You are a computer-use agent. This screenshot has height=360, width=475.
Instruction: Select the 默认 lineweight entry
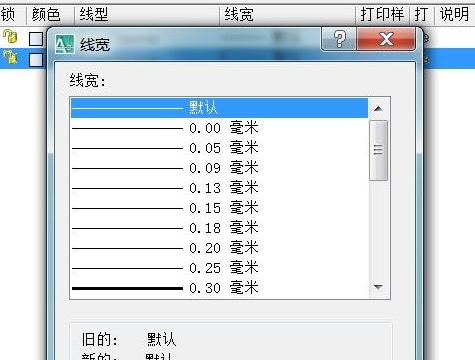[219, 108]
